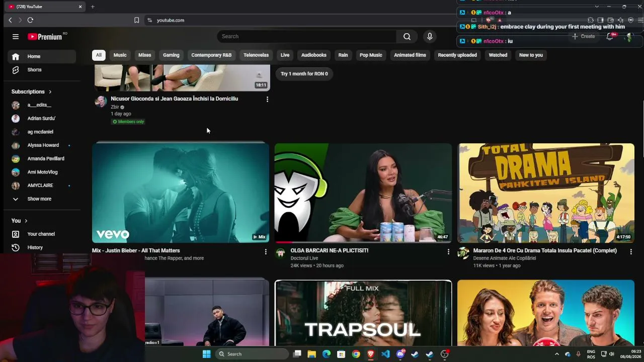This screenshot has height=362, width=644.
Task: Open Brave Leo AI star icon
Action: click(x=620, y=20)
